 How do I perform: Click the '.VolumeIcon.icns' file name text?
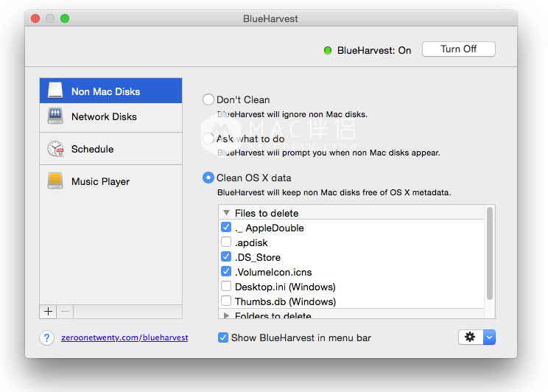(x=273, y=272)
